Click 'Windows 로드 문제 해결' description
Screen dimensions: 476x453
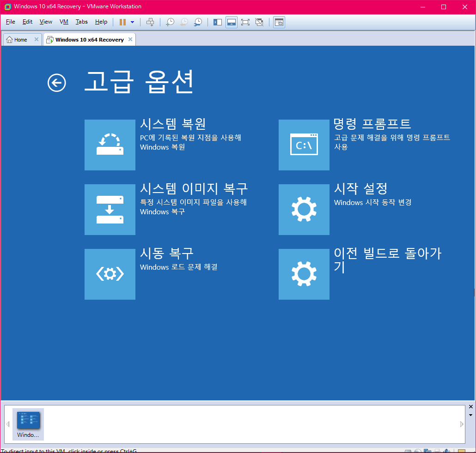coord(178,267)
